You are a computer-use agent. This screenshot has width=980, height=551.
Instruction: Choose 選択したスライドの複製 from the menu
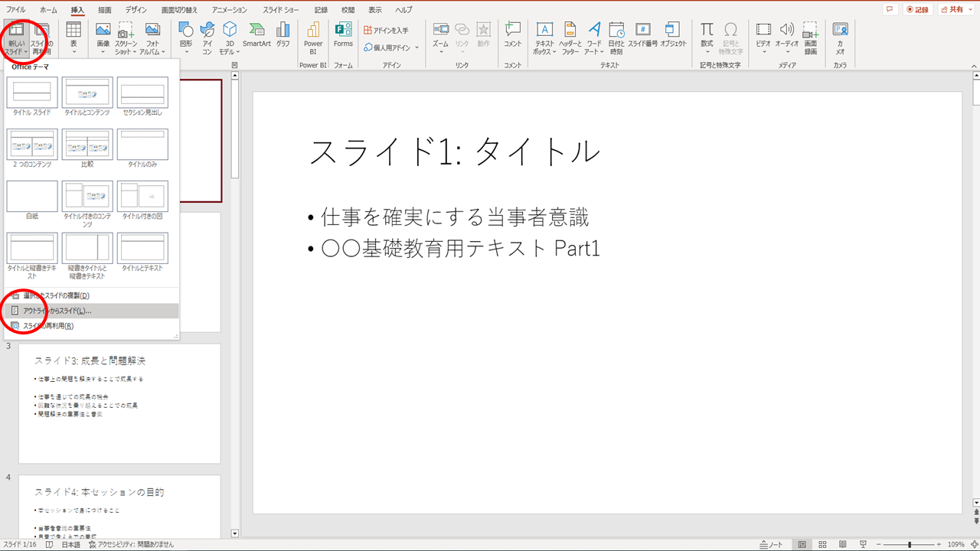(x=91, y=295)
